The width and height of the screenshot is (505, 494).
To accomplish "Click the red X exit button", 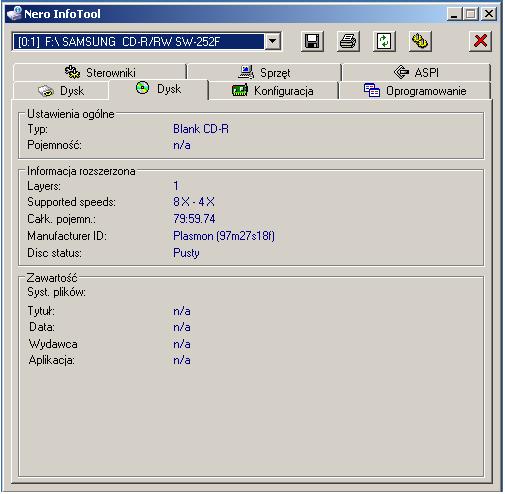I will pos(480,42).
